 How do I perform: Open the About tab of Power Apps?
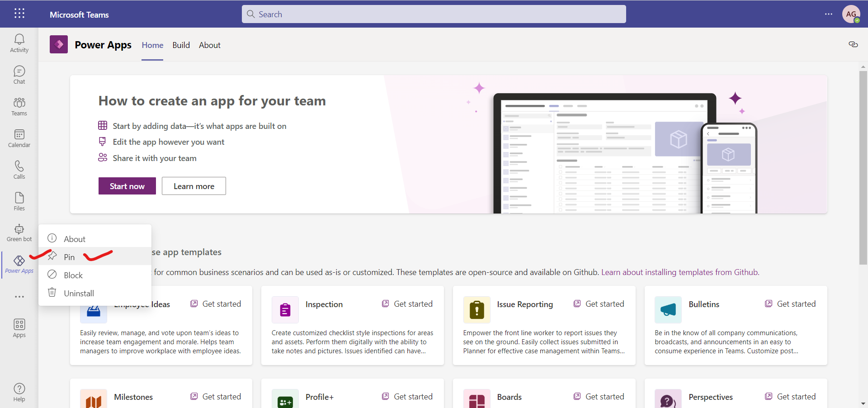tap(209, 45)
